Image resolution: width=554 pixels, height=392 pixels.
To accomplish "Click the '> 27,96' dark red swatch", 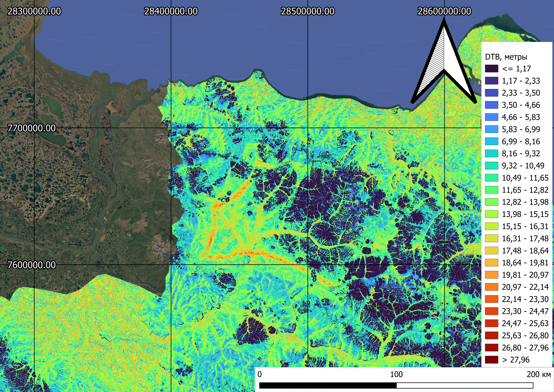I will (x=491, y=360).
